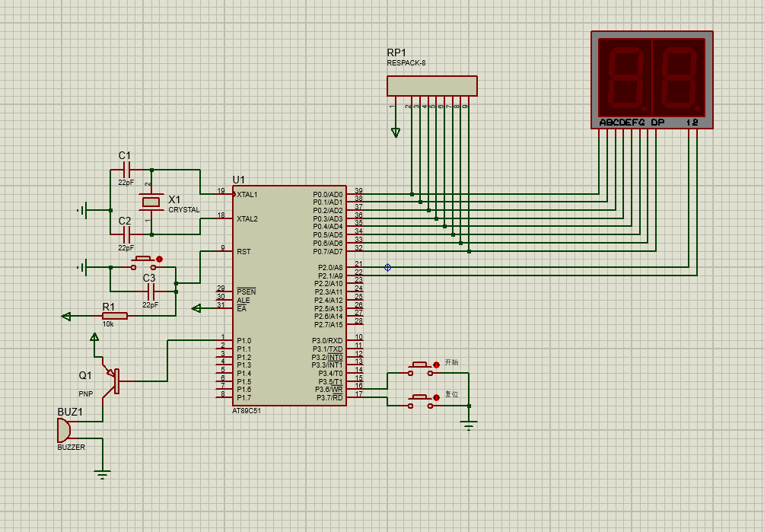This screenshot has height=532, width=764.
Task: Click the 10k value under R1
Action: [x=108, y=324]
